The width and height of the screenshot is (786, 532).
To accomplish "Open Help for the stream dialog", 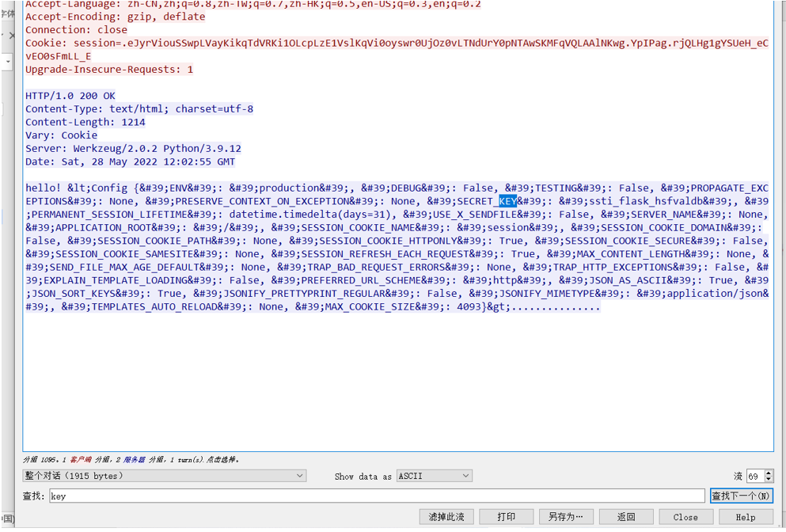I will (746, 517).
